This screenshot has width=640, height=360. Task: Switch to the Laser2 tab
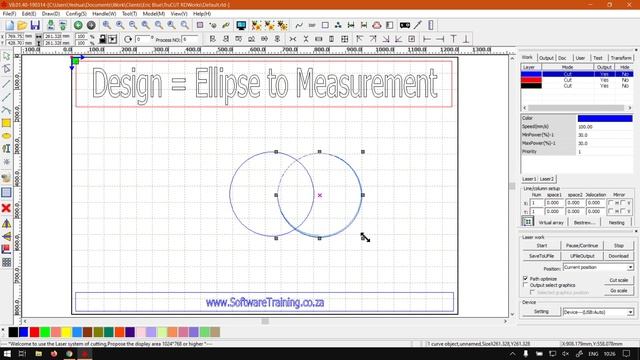coord(547,179)
